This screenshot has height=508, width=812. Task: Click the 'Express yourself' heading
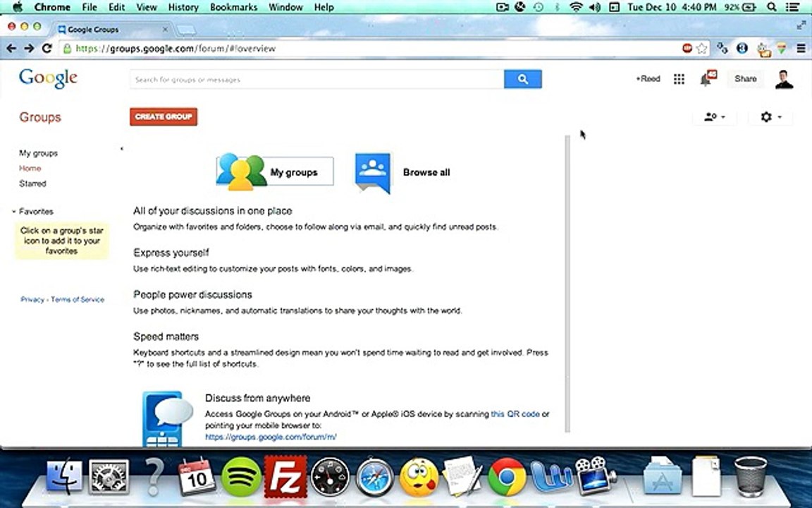[x=171, y=253]
